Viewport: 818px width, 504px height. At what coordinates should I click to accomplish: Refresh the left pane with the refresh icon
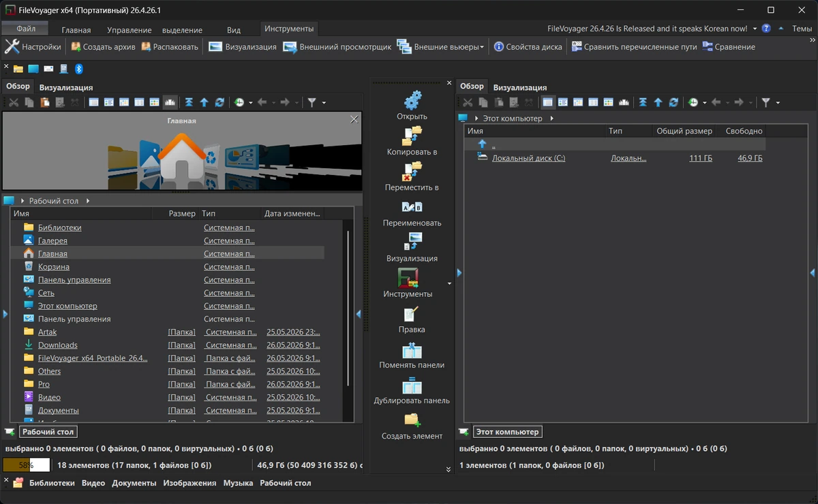219,102
